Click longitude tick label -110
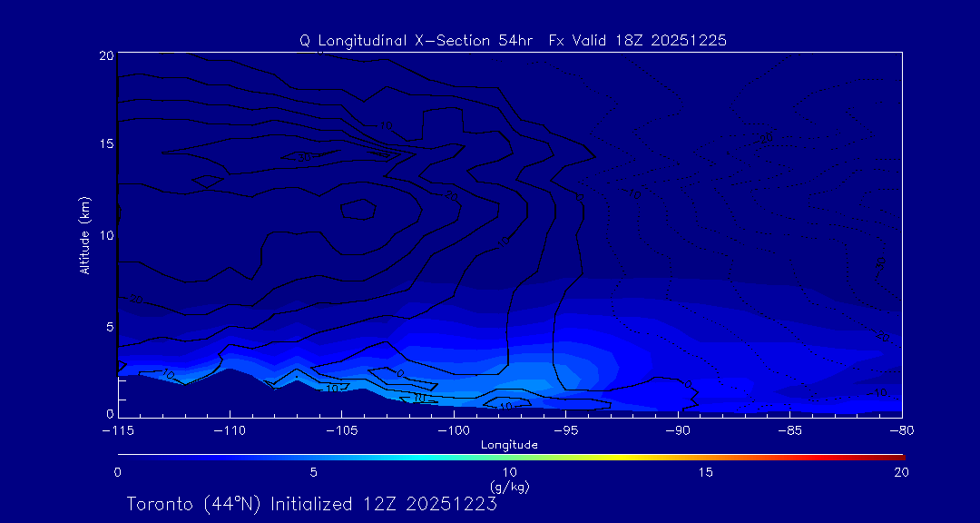Viewport: 980px width, 523px height. 230,431
